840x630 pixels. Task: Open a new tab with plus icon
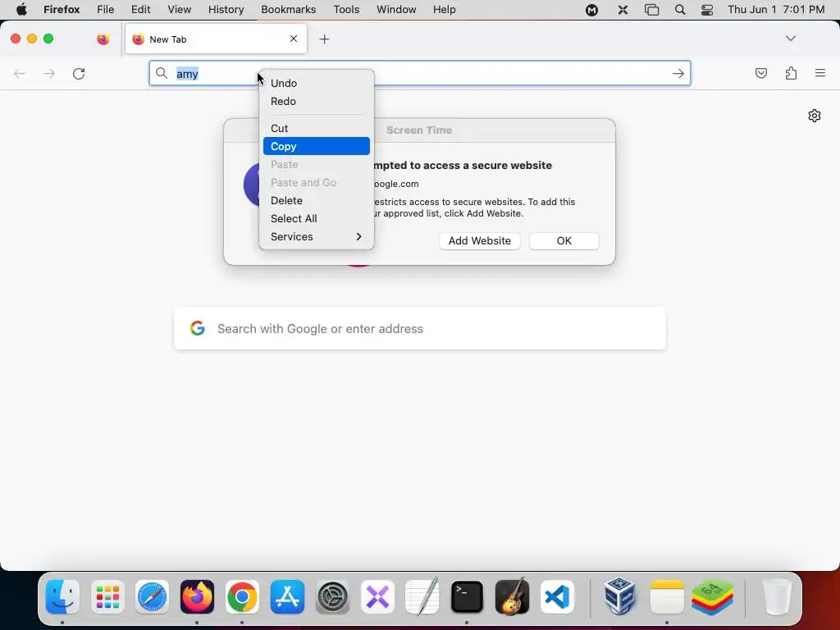point(324,39)
